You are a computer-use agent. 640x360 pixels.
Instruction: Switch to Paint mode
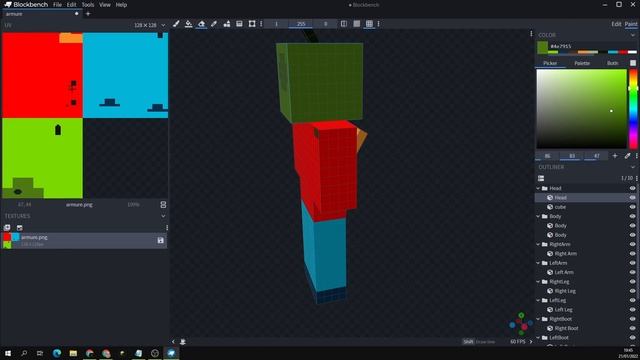pyautogui.click(x=631, y=24)
